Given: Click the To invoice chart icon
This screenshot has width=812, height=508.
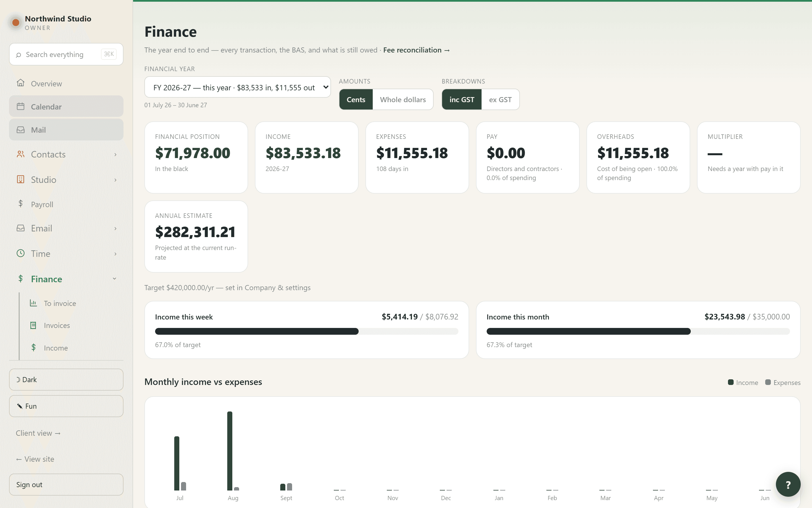Looking at the screenshot, I should [33, 303].
